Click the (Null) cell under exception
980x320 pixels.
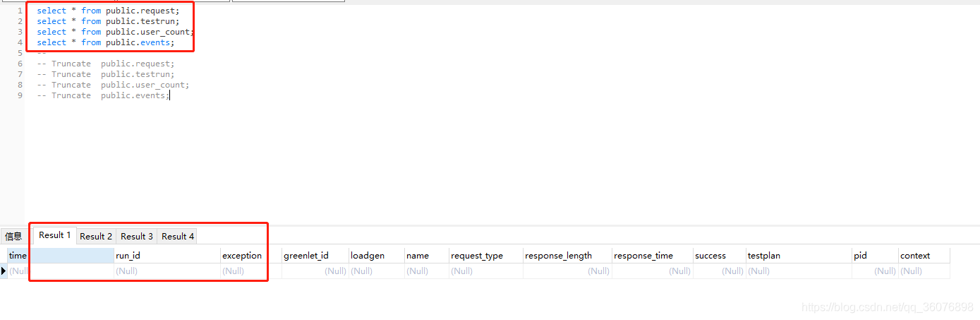251,271
